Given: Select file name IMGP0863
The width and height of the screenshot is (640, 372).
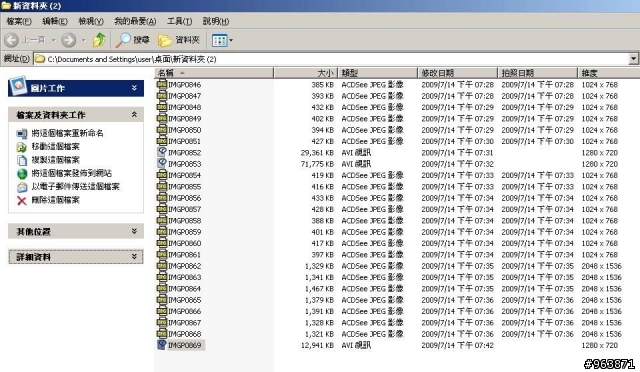Looking at the screenshot, I should (184, 277).
